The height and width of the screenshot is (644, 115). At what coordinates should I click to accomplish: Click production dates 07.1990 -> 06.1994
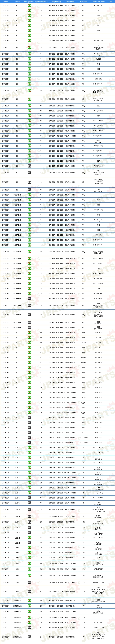tap(56, 576)
